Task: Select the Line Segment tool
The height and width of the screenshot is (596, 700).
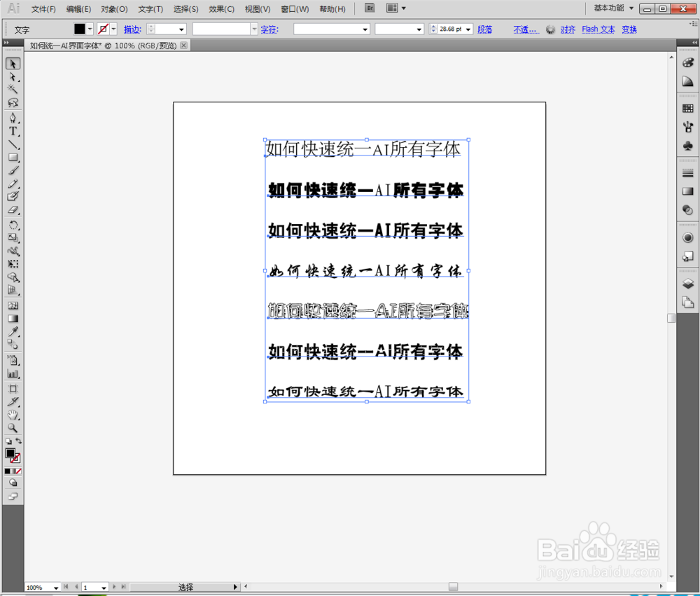Action: [13, 144]
